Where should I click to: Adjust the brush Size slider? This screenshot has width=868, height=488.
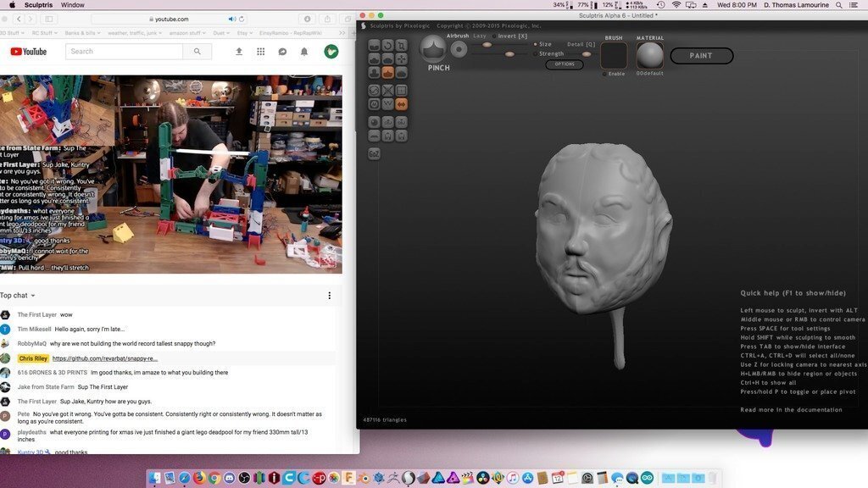(x=487, y=44)
